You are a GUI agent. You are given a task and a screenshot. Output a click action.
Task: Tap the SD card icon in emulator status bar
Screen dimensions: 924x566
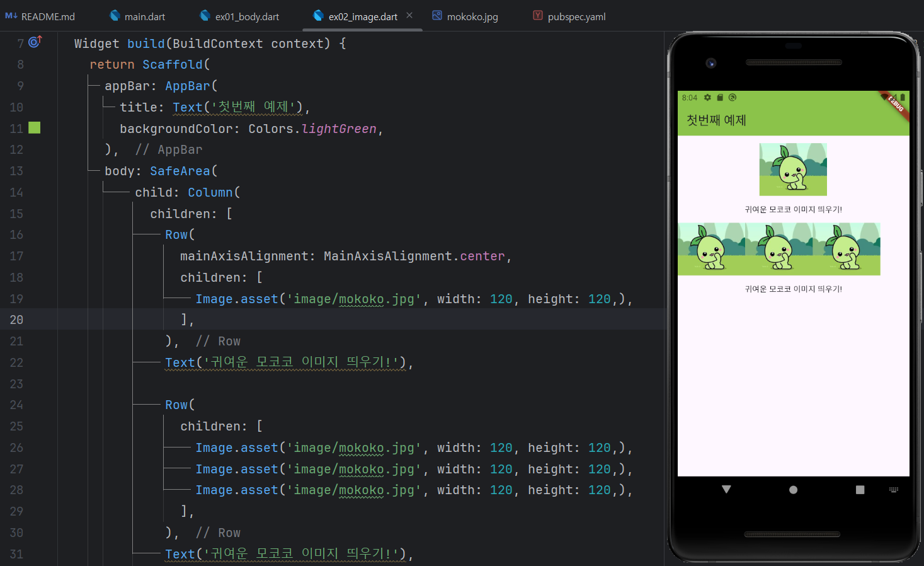tap(720, 98)
